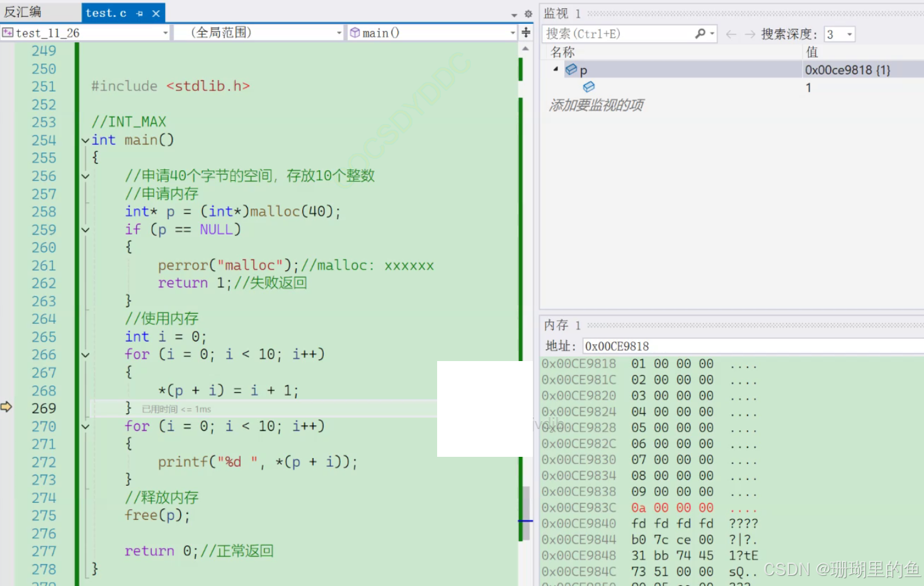Click the return 0; statement
Image resolution: width=924 pixels, height=586 pixels.
(x=162, y=551)
